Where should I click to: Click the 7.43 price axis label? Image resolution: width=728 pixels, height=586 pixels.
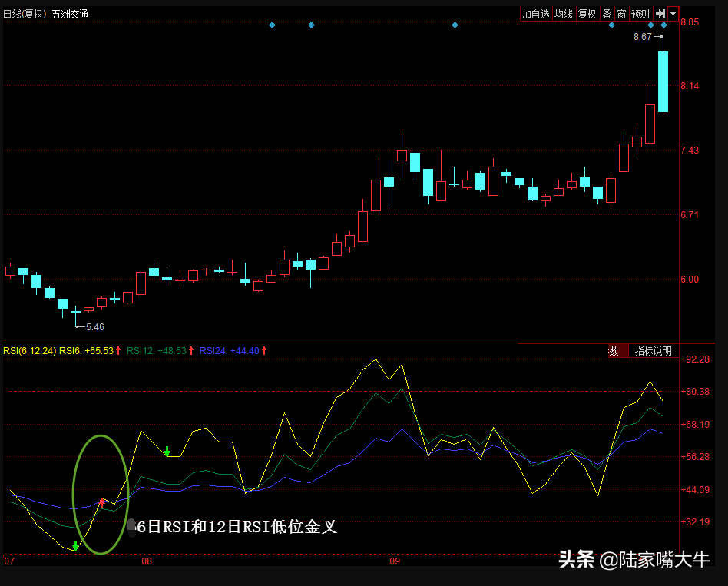click(x=690, y=151)
